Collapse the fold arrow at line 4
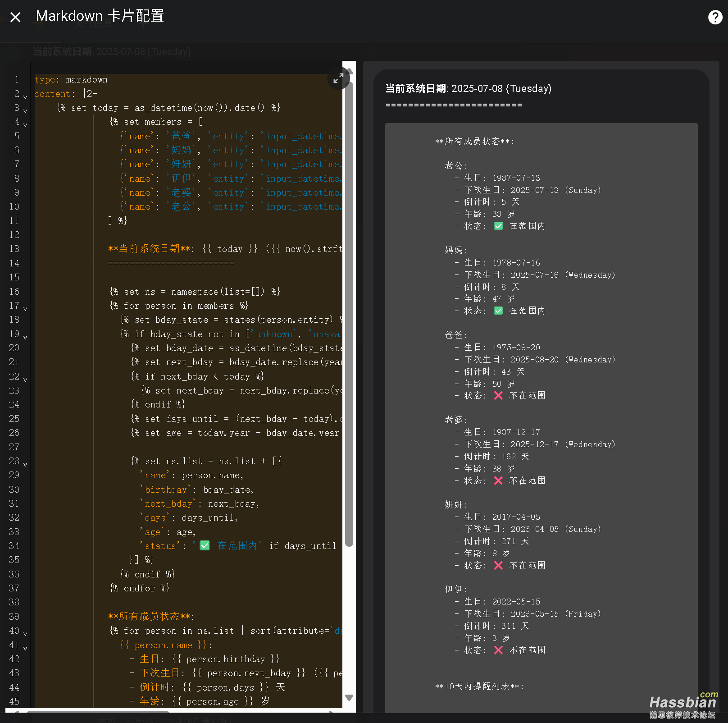The image size is (728, 723). pos(25,124)
